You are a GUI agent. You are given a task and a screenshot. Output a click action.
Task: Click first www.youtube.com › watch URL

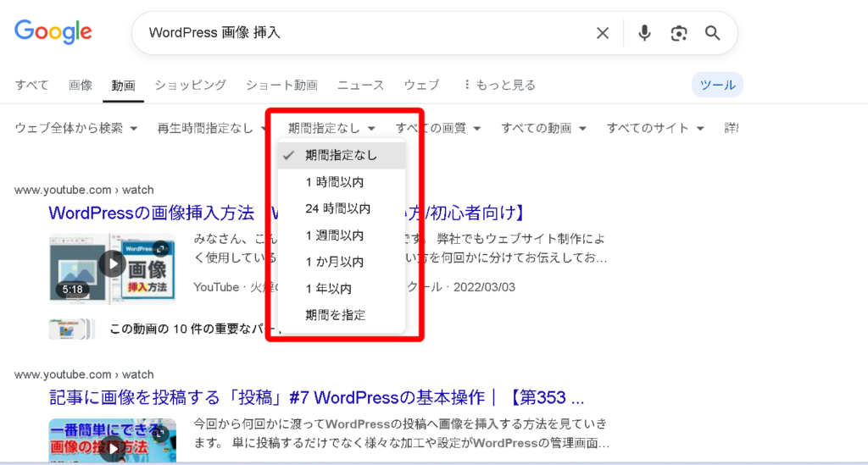pyautogui.click(x=84, y=190)
